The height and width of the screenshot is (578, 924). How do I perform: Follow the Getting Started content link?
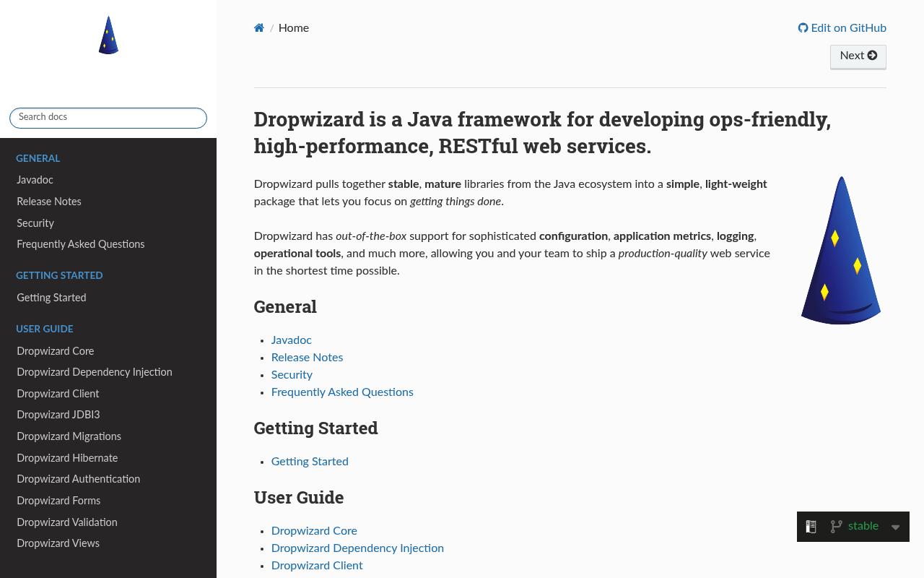[310, 462]
